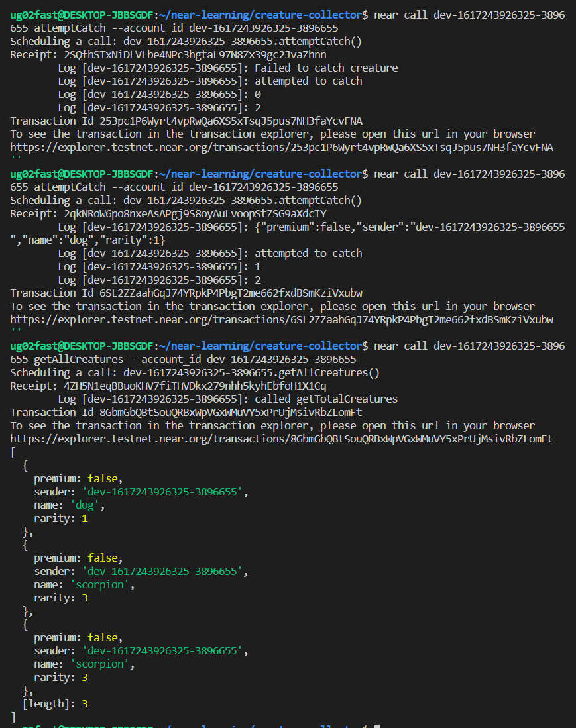This screenshot has width=576, height=728.
Task: Click the log line showing value 0
Action: click(159, 95)
